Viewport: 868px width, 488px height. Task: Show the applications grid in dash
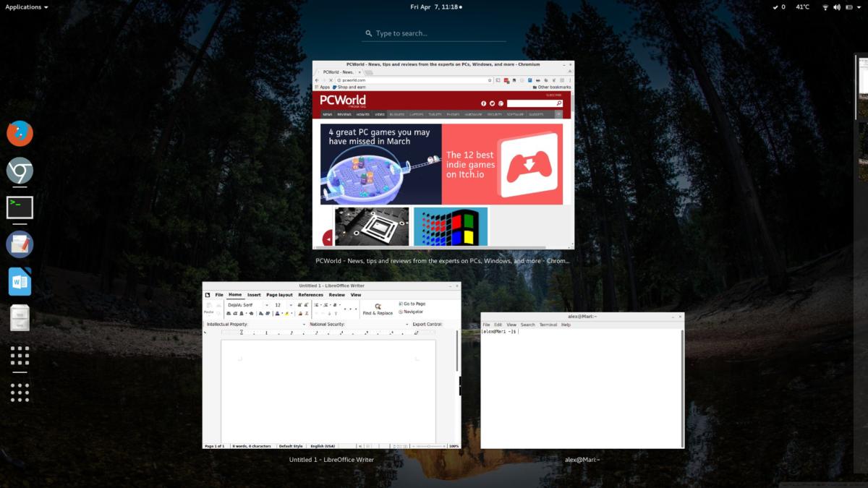[x=20, y=393]
